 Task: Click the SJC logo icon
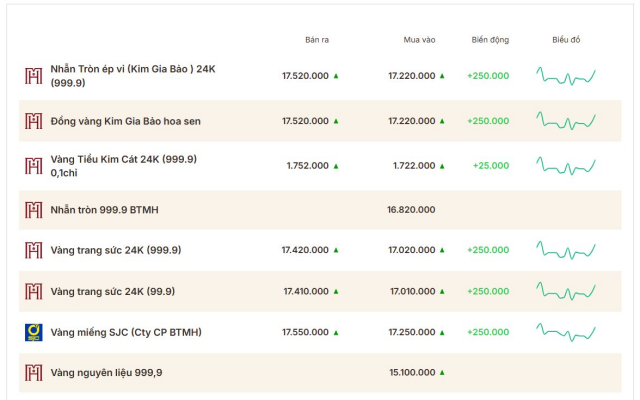coord(33,332)
